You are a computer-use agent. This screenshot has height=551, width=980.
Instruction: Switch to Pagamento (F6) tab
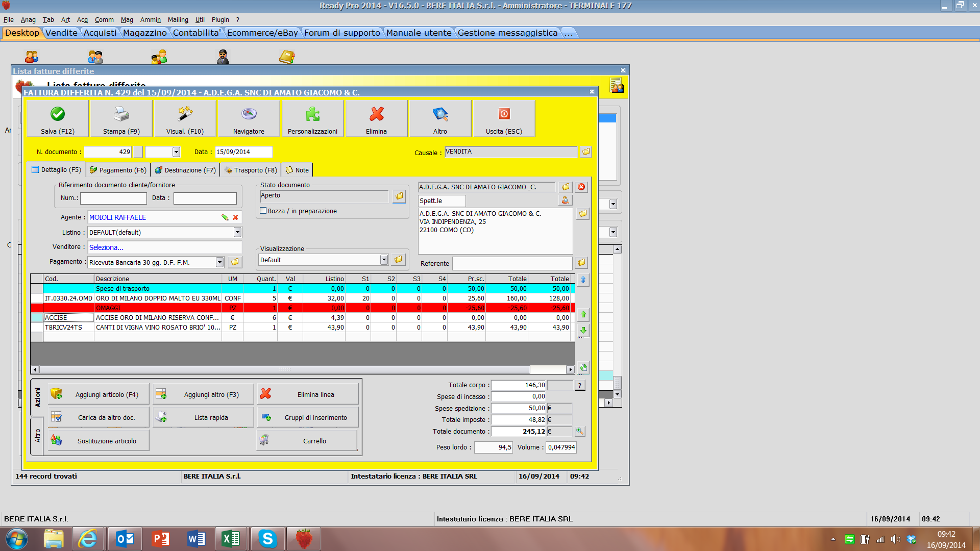point(118,170)
